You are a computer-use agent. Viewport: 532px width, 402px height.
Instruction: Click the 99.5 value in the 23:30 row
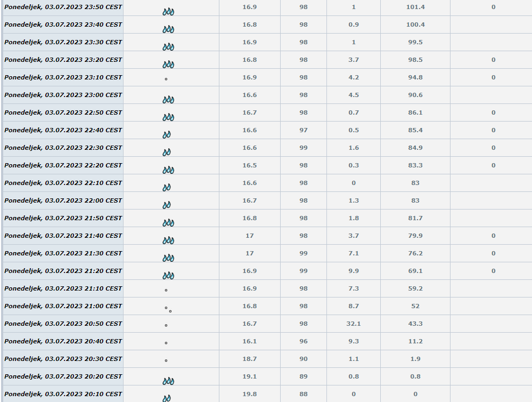click(x=415, y=43)
